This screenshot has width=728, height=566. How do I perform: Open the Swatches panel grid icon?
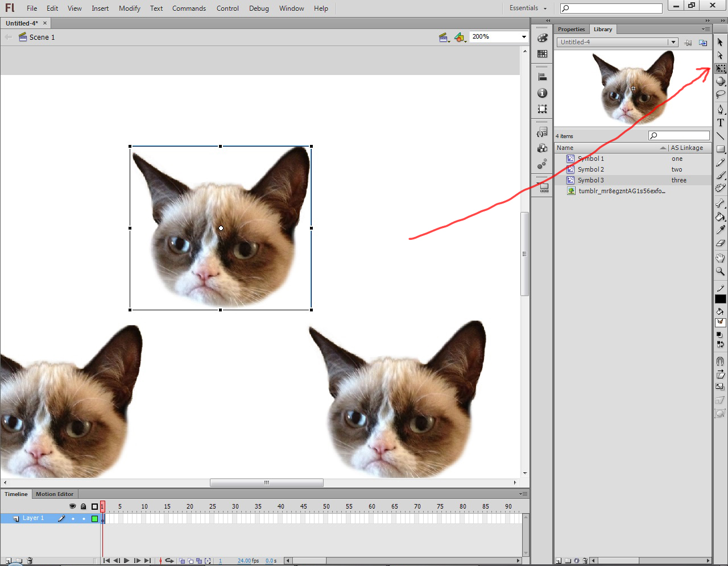[543, 53]
